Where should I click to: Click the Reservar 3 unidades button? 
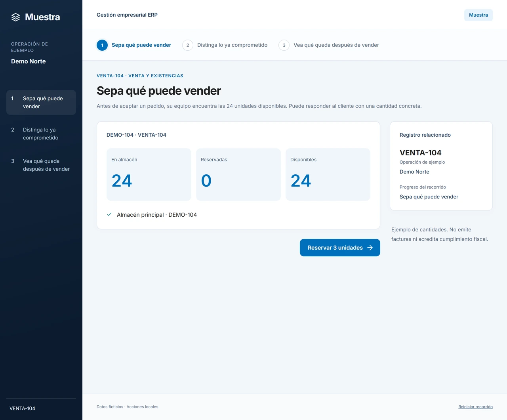point(340,248)
